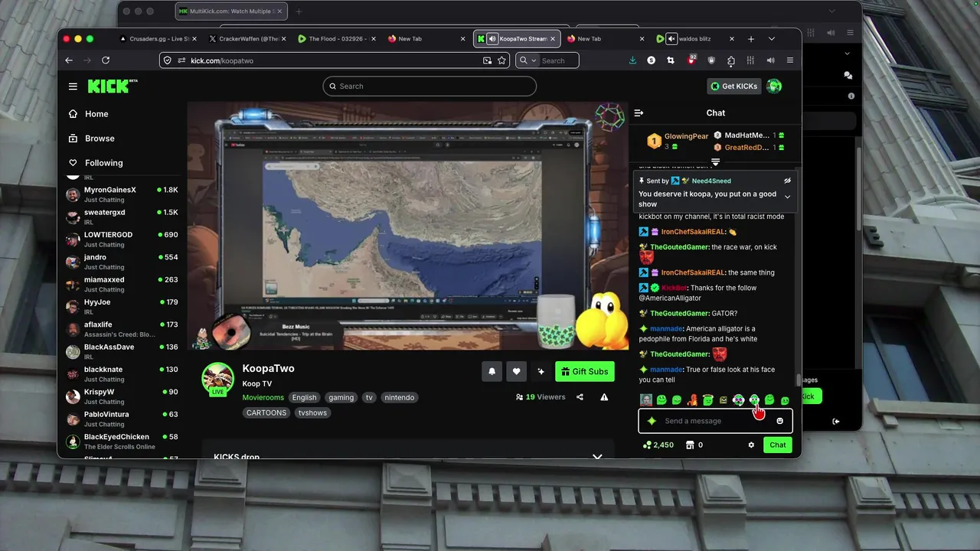Click the KoopaTwo LIVE avatar
Screen dimensions: 980x551
tap(217, 379)
